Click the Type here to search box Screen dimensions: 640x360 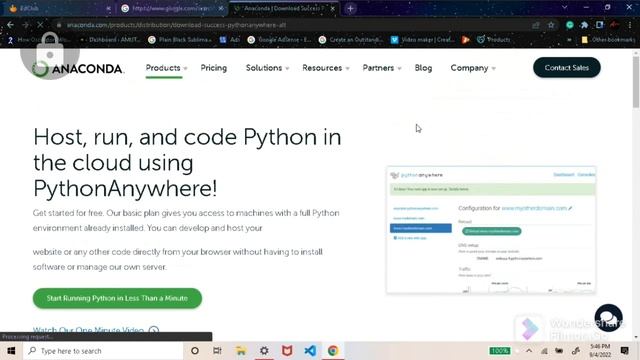point(103,351)
